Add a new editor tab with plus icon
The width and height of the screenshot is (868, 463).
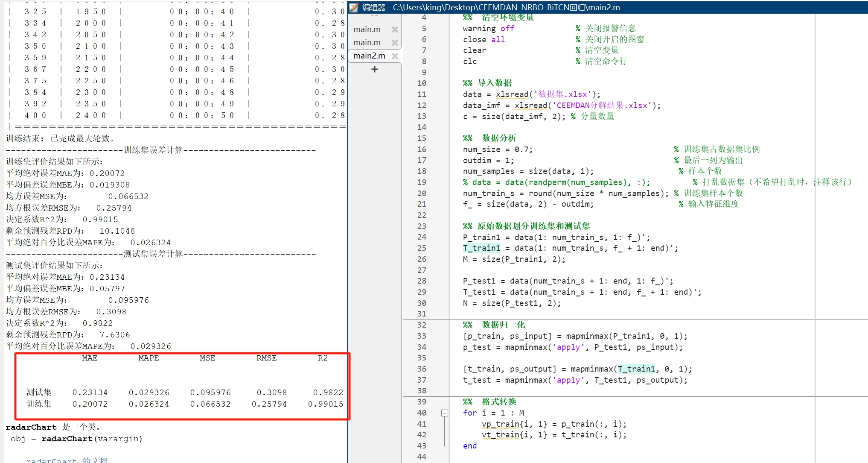[374, 69]
